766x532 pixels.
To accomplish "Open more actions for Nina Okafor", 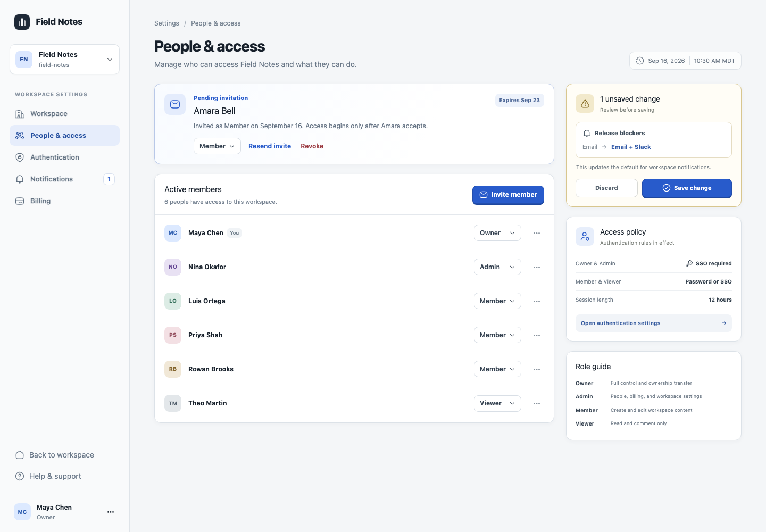I will click(x=537, y=267).
